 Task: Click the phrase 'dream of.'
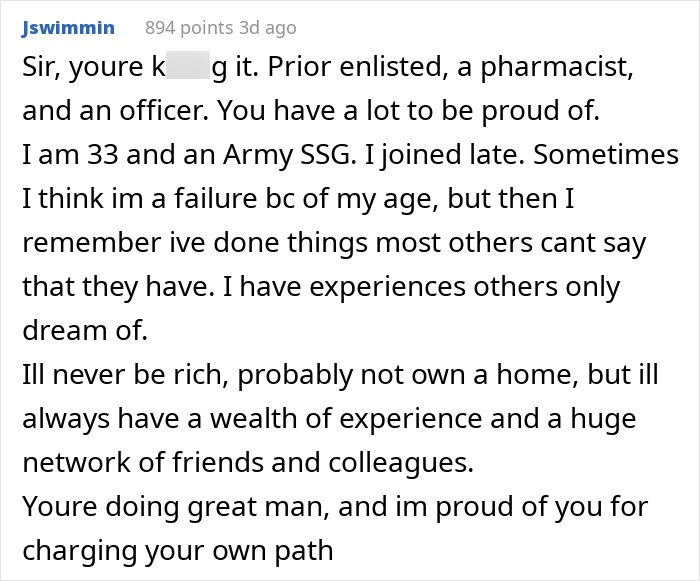pos(85,330)
